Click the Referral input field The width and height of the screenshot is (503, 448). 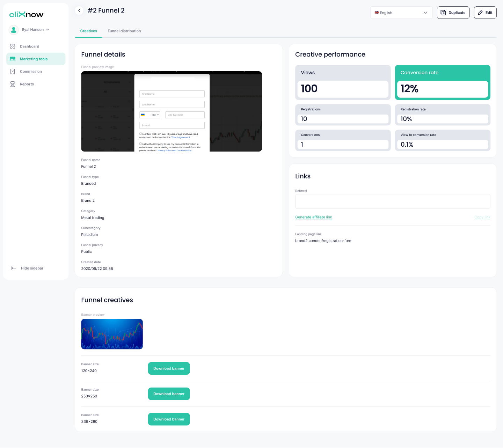pos(393,201)
